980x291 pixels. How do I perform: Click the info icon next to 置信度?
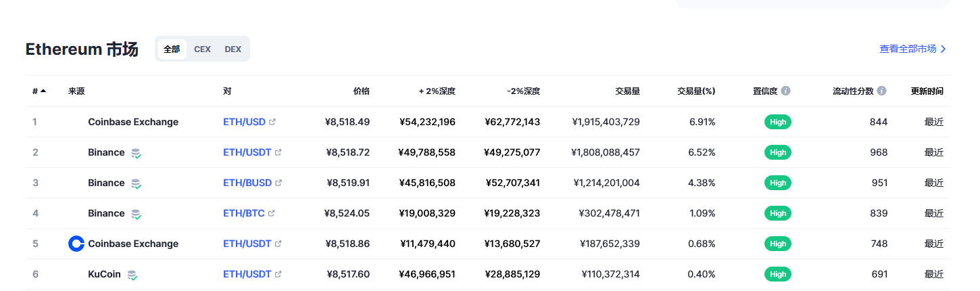[x=785, y=91]
